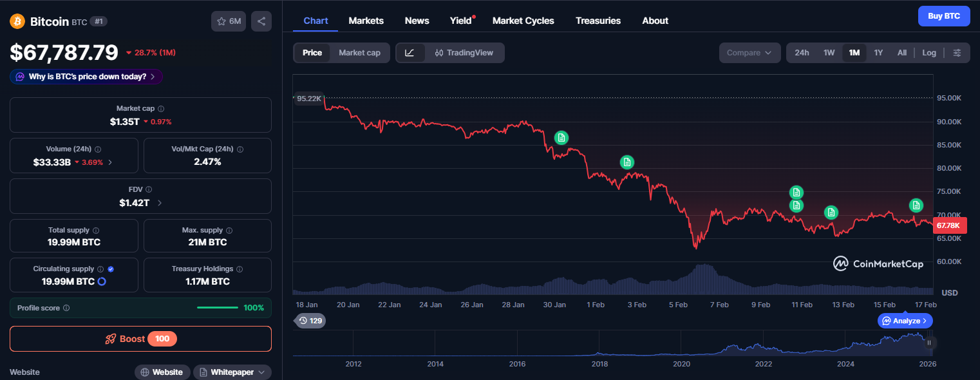This screenshot has height=380, width=980.
Task: Open news marker near 3 Feb
Action: click(x=627, y=162)
